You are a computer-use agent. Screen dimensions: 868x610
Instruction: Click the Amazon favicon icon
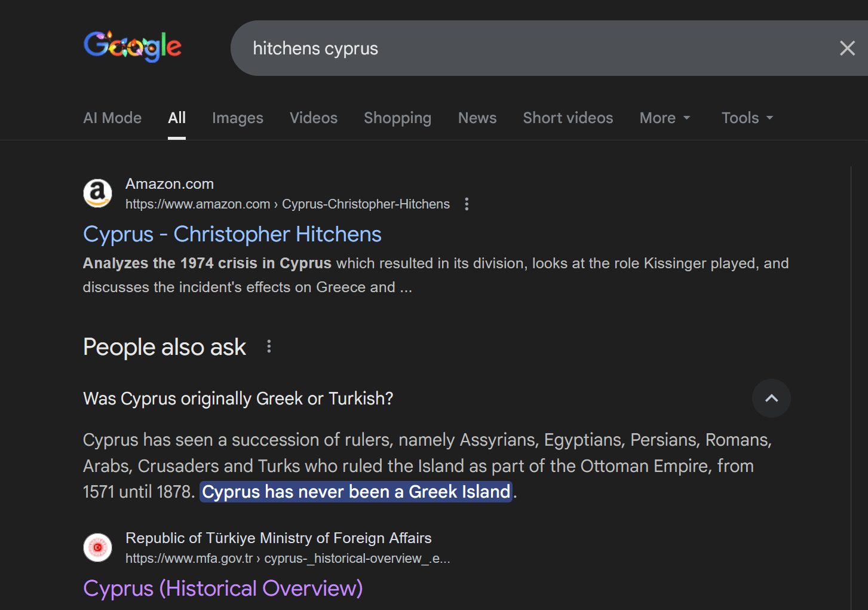pos(97,194)
